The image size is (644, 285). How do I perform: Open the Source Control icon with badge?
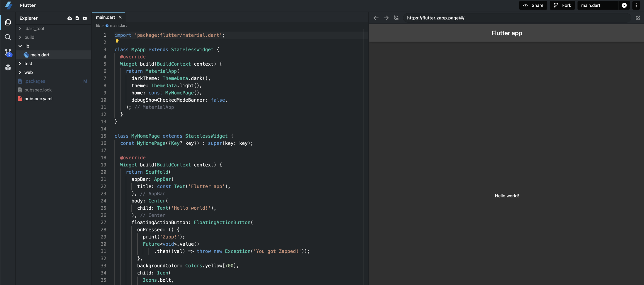pyautogui.click(x=8, y=53)
